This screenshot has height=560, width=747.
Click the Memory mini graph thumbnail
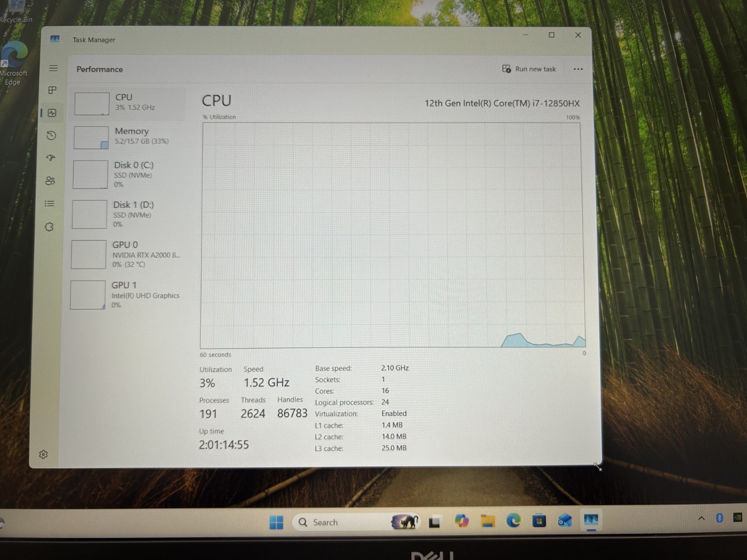pos(91,138)
